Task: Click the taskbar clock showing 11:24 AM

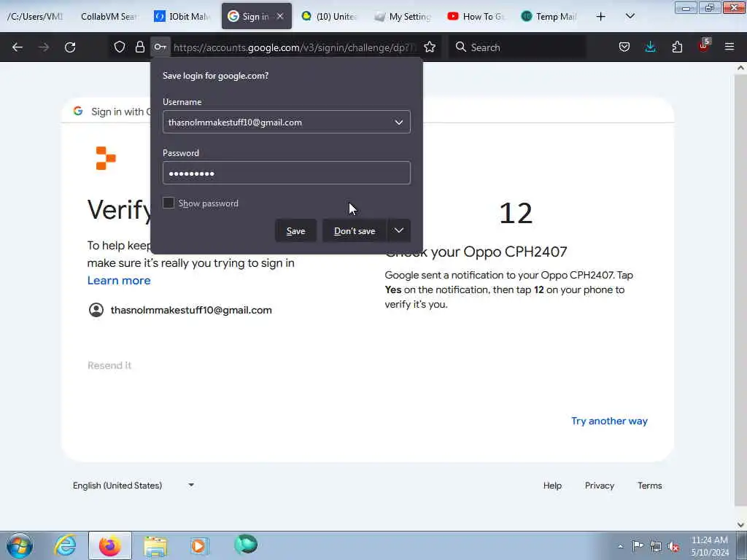Action: (710, 546)
